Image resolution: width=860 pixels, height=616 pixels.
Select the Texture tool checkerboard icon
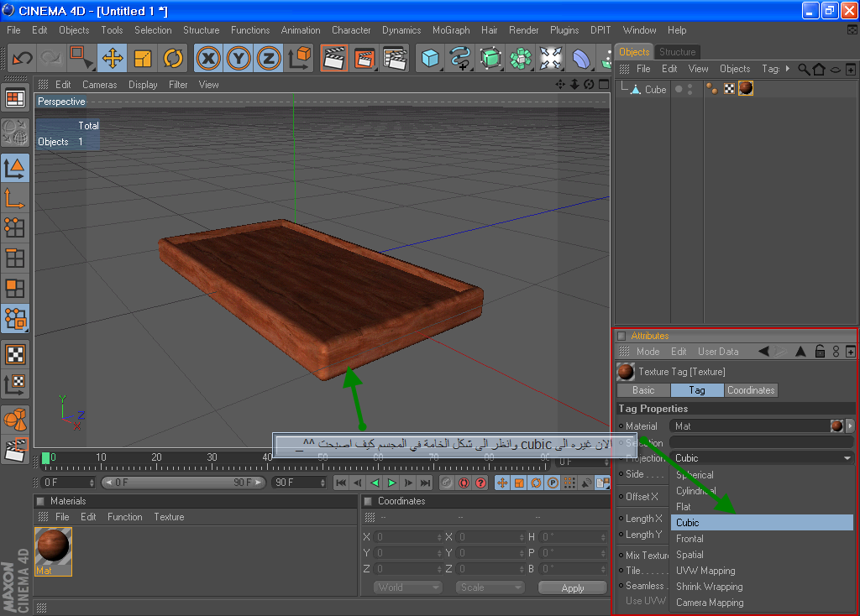[x=15, y=355]
